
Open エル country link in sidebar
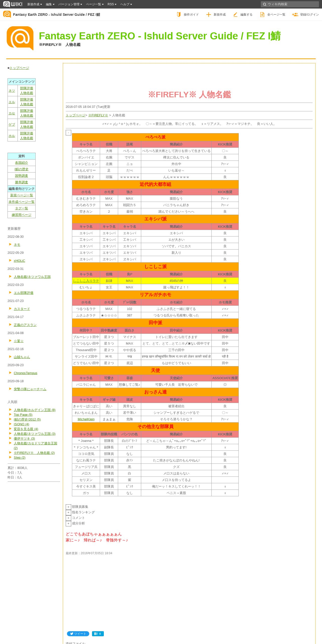(x=12, y=102)
